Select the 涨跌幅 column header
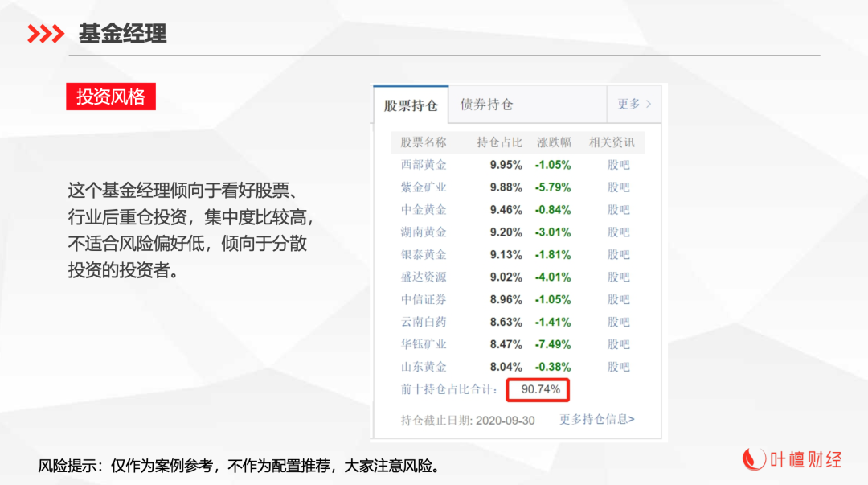This screenshot has height=485, width=868. [x=554, y=142]
